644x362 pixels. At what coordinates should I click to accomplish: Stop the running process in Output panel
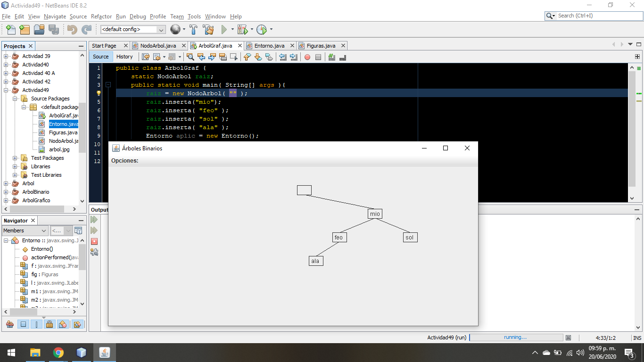[x=94, y=241]
